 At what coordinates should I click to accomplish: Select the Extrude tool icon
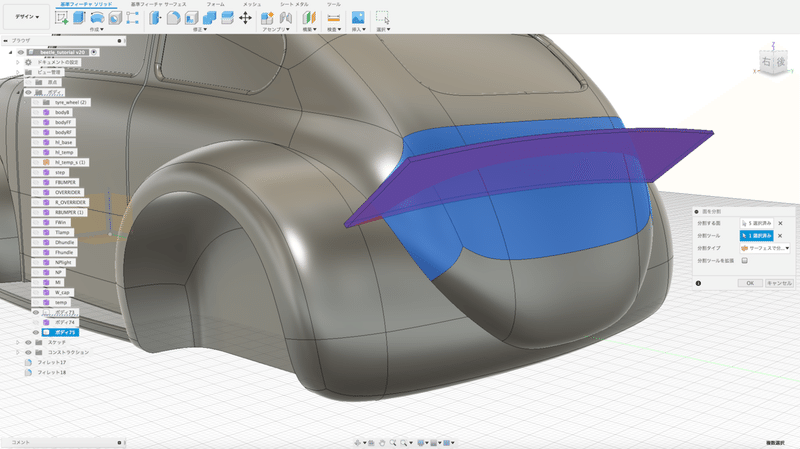point(79,18)
